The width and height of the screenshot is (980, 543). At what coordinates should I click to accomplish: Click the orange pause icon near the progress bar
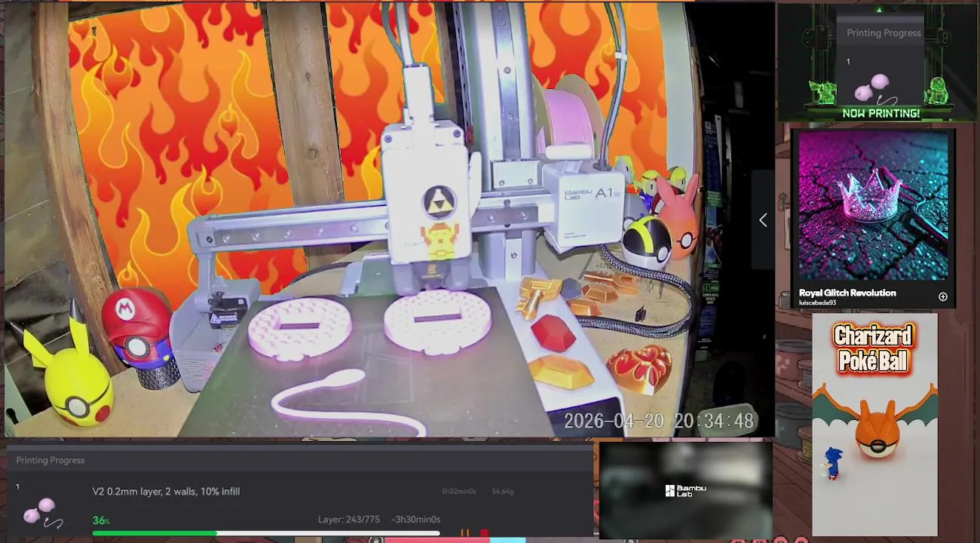click(465, 533)
